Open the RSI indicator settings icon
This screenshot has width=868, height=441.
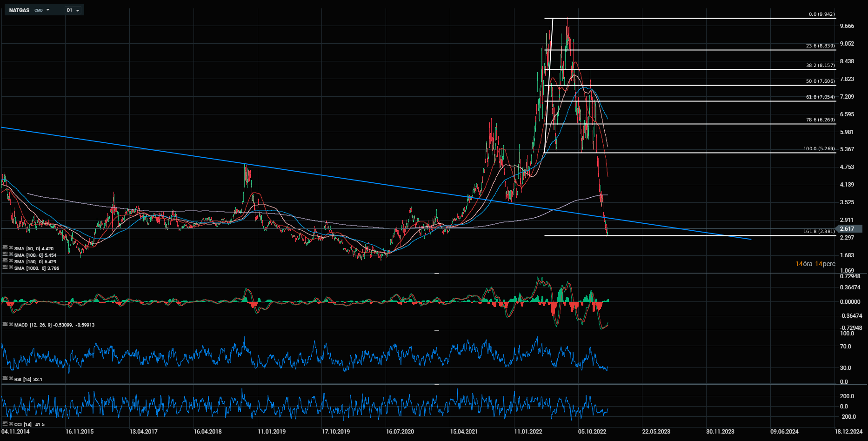click(x=5, y=379)
